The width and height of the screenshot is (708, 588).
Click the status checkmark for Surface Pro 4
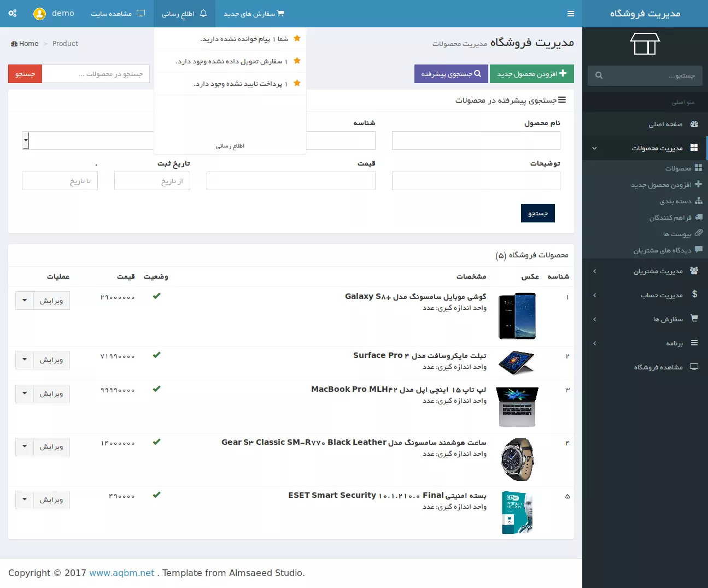point(157,355)
